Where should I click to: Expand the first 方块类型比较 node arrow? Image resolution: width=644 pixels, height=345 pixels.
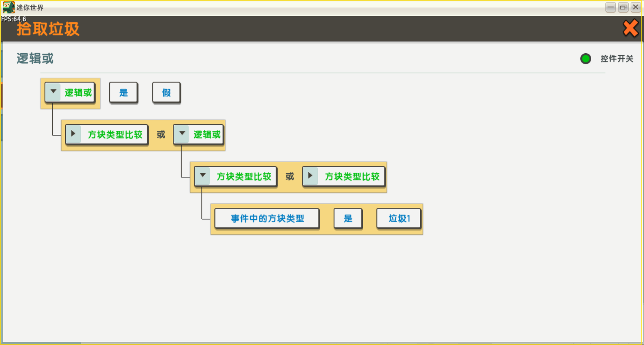tap(73, 134)
